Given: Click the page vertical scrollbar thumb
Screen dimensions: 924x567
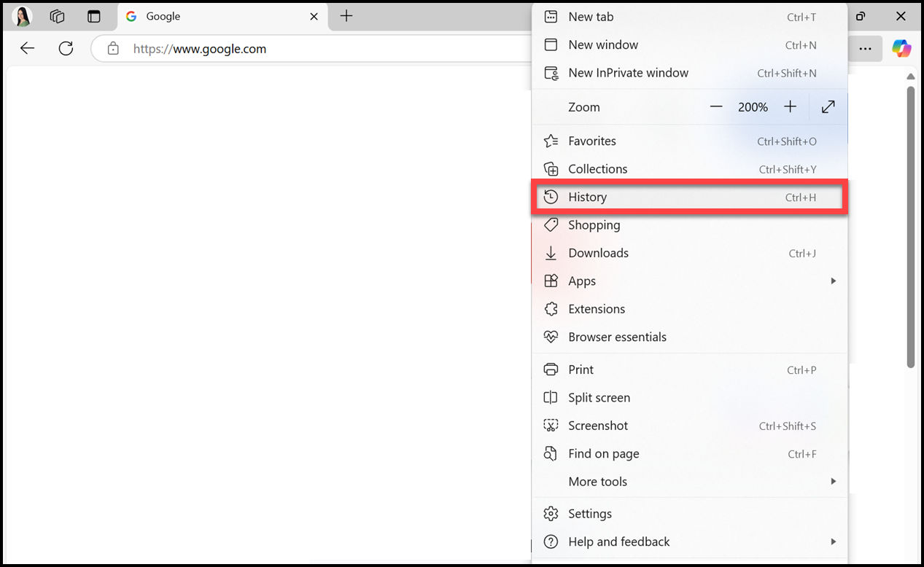Looking at the screenshot, I should click(910, 227).
